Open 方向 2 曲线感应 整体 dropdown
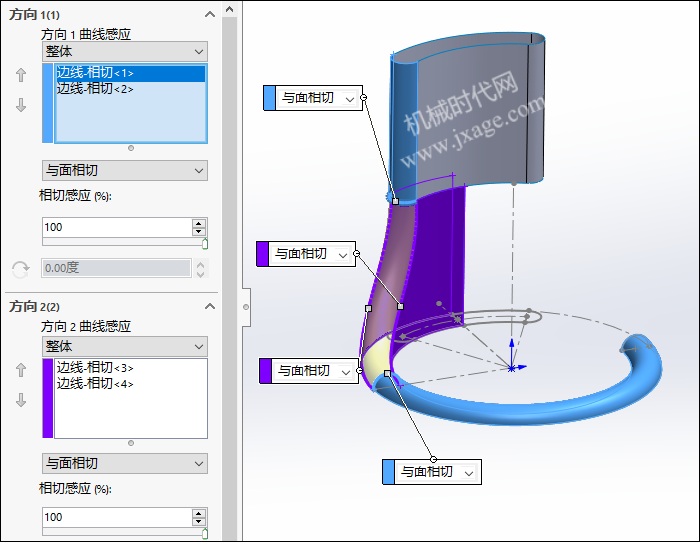This screenshot has height=542, width=700. pos(125,346)
